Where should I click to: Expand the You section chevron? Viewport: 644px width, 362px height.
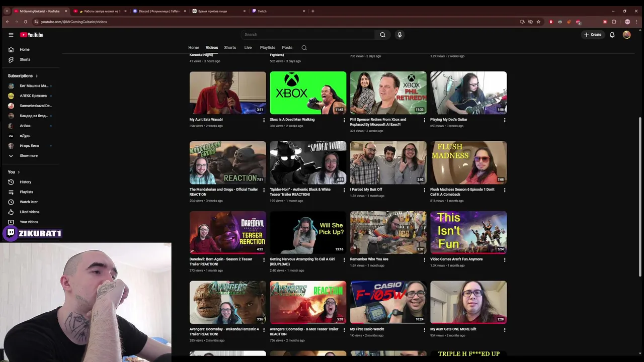19,172
